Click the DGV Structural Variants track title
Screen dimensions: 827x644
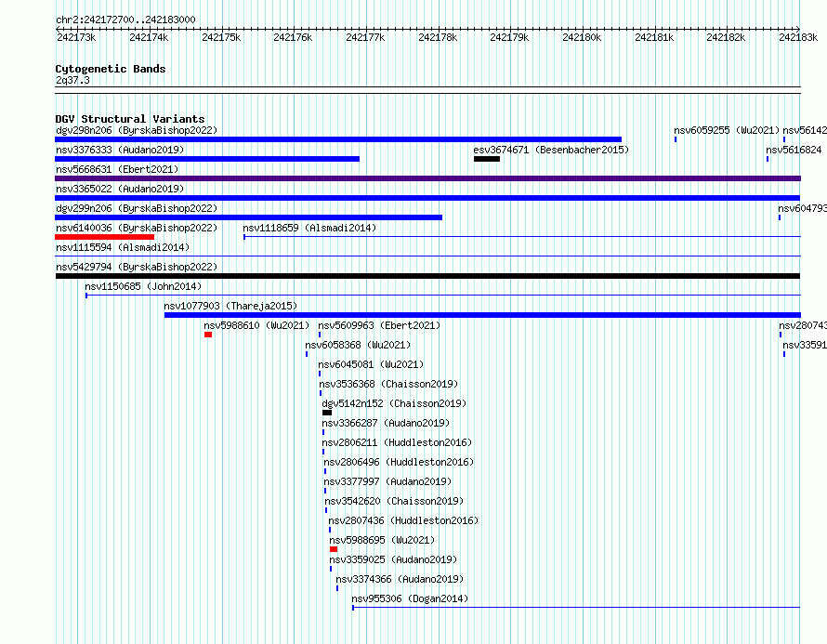(x=130, y=119)
